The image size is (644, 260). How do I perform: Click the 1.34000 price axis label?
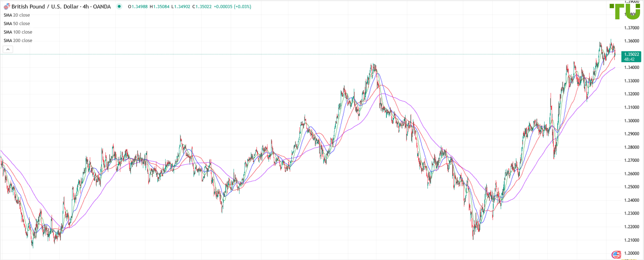point(631,67)
